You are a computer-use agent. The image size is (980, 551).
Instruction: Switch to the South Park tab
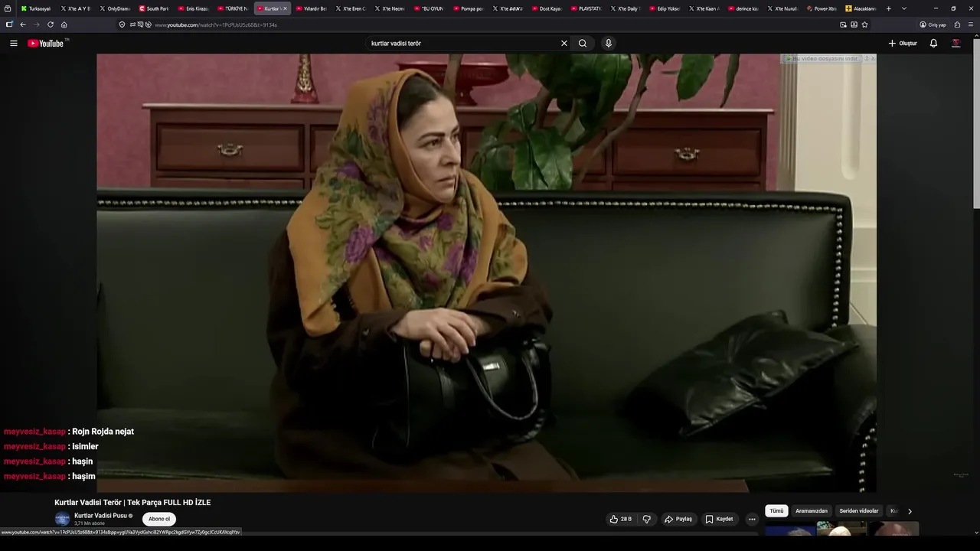click(154, 8)
